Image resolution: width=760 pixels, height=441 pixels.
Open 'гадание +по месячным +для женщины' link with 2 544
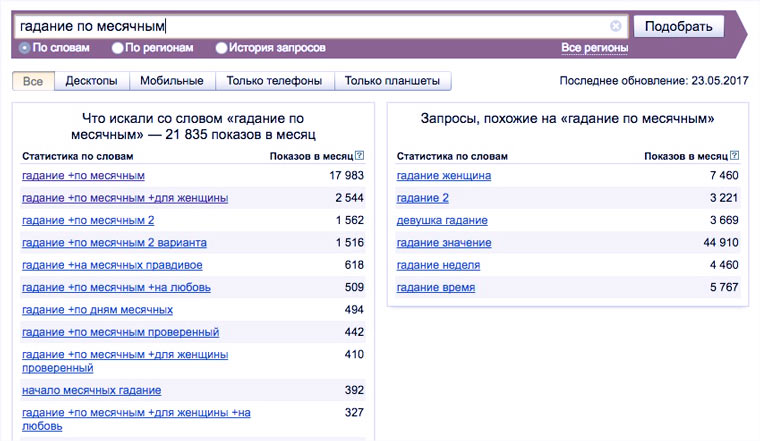(125, 198)
